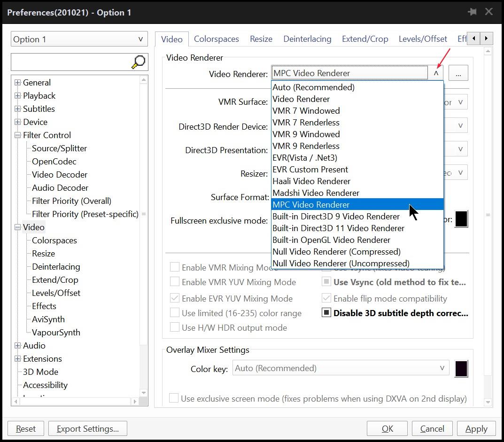
Task: Expand the Playback tree node
Action: [18, 96]
